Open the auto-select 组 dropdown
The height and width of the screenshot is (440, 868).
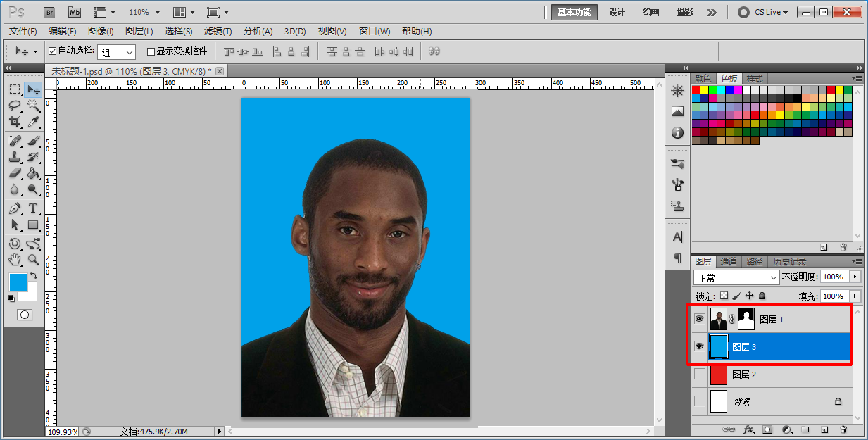pyautogui.click(x=116, y=52)
